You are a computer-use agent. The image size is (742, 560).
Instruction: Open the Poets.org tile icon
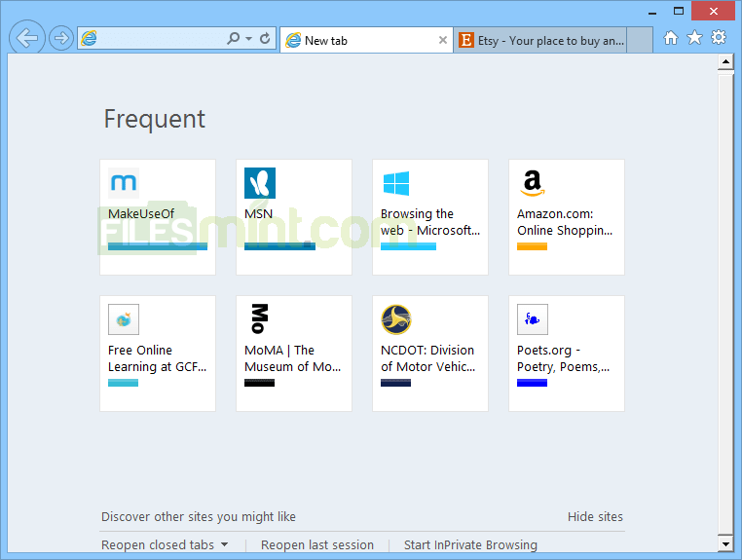point(533,319)
